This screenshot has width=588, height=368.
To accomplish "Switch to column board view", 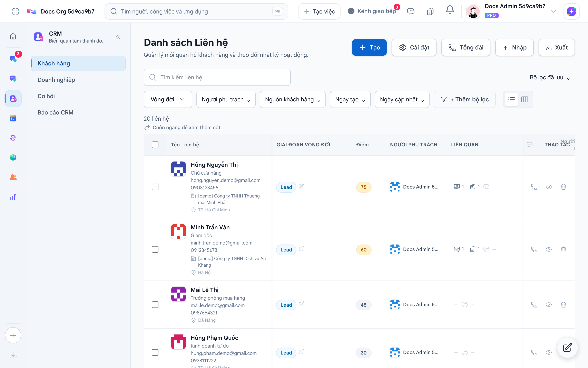I will [525, 99].
